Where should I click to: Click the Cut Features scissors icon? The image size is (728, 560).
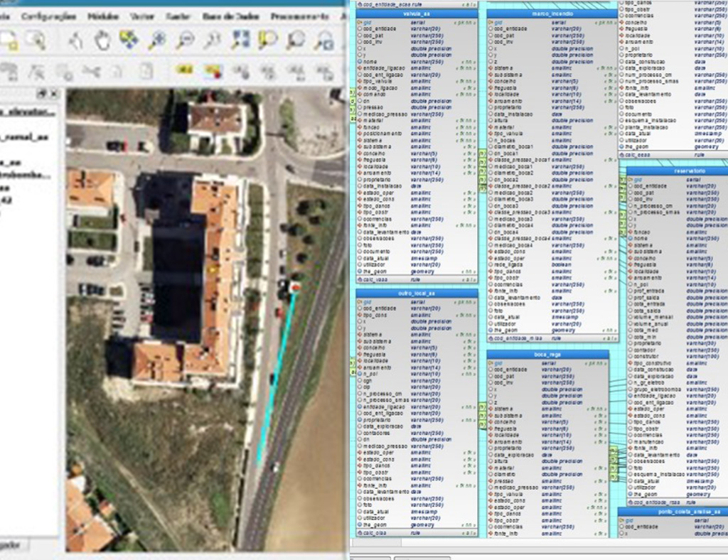pos(92,72)
